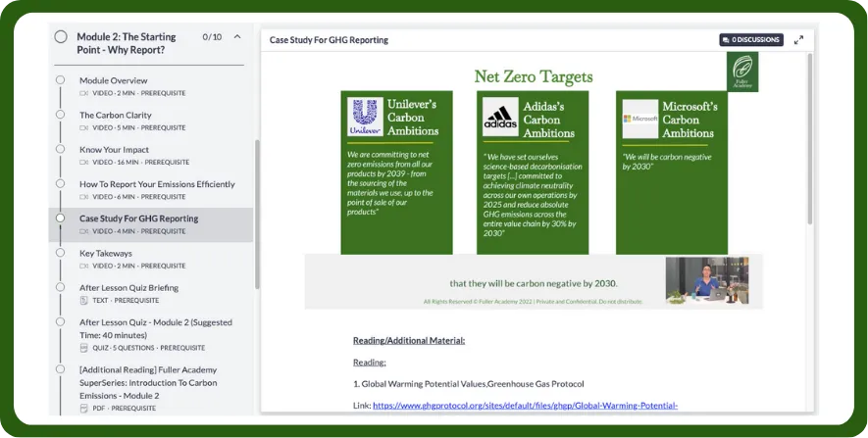
Task: Click the sidebar lesson list scrollbar
Action: tap(257, 215)
